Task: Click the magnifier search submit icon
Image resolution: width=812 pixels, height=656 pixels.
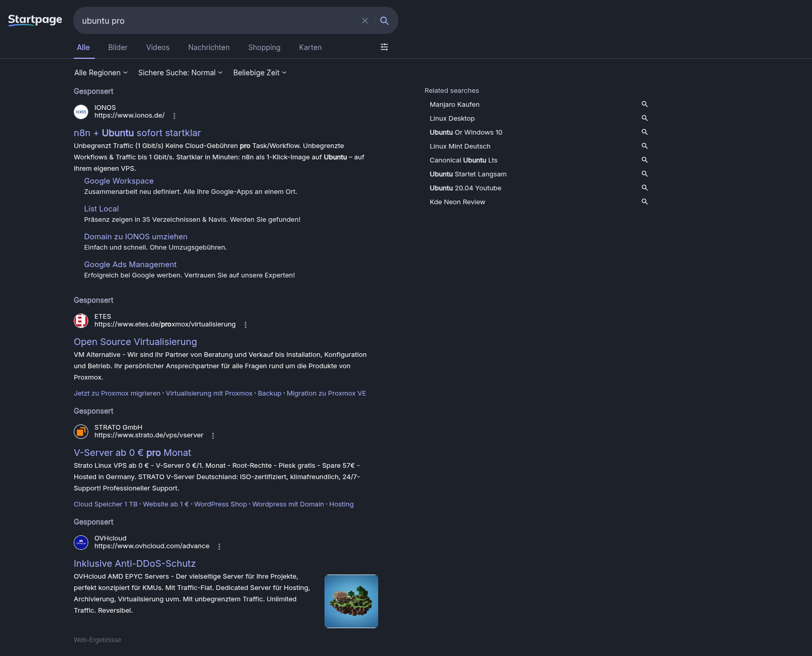Action: (384, 21)
